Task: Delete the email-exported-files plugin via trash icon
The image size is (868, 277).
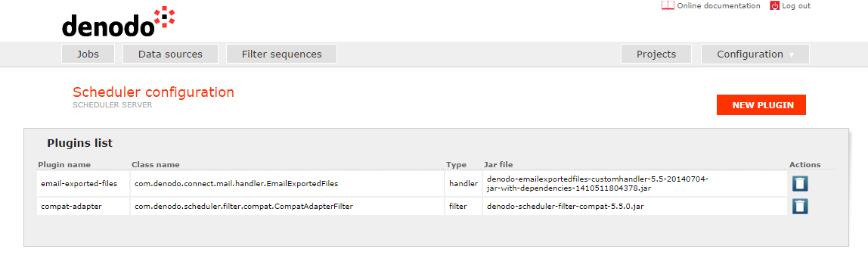Action: point(800,184)
